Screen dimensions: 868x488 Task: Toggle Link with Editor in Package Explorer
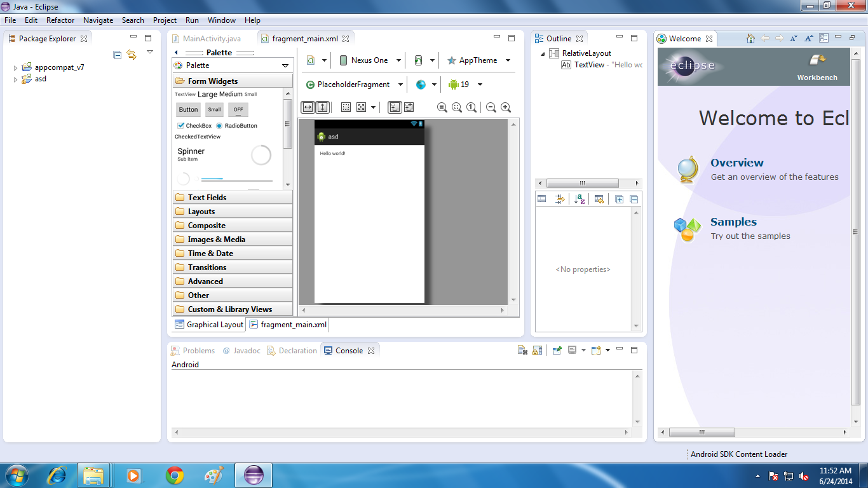click(x=132, y=55)
